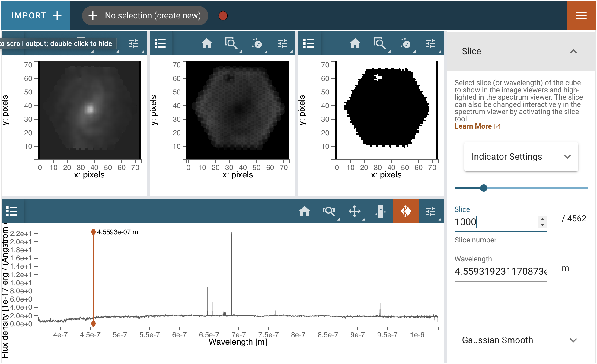Expand Indicator Settings section

coord(521,157)
